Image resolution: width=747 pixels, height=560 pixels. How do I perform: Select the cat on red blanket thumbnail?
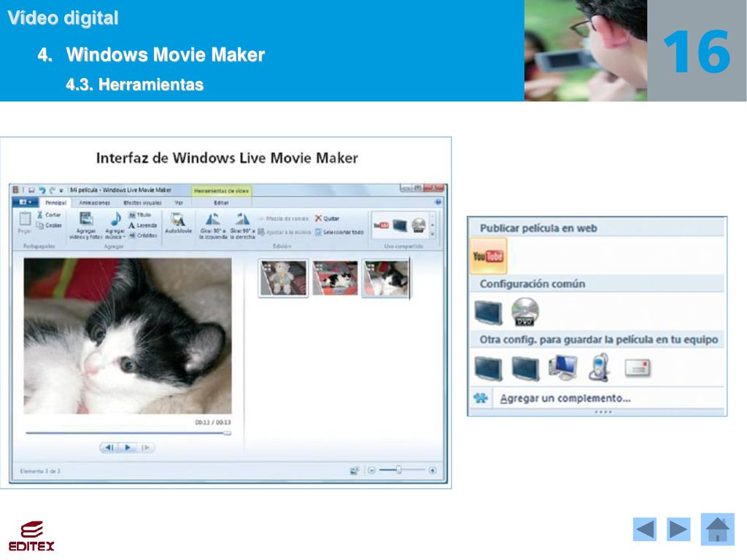[335, 279]
